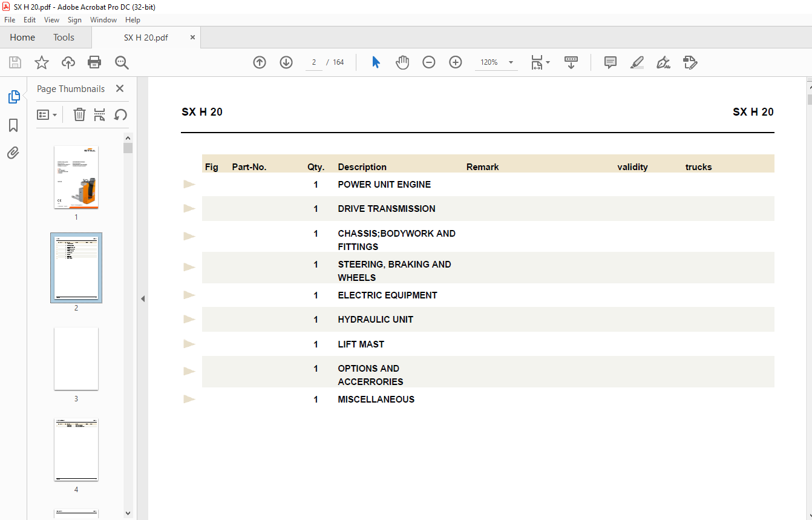812x520 pixels.
Task: Add a comment sticky note
Action: tap(611, 62)
